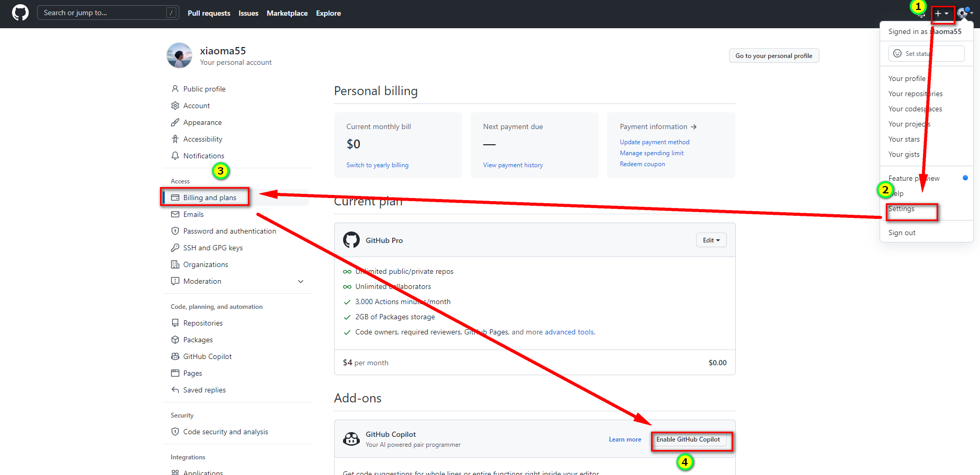Select Billing and plans in sidebar
The height and width of the screenshot is (475, 980).
pos(209,198)
